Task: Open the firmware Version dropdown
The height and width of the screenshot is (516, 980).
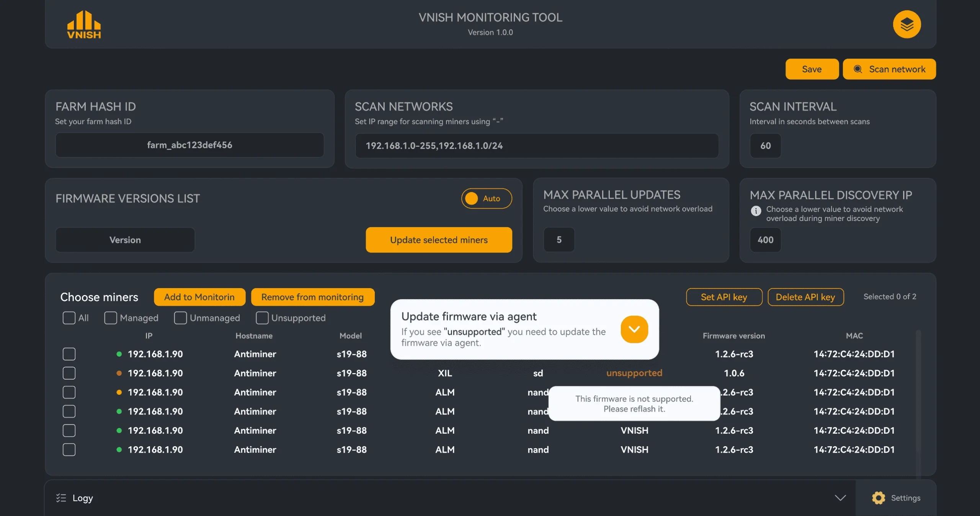Action: click(125, 240)
